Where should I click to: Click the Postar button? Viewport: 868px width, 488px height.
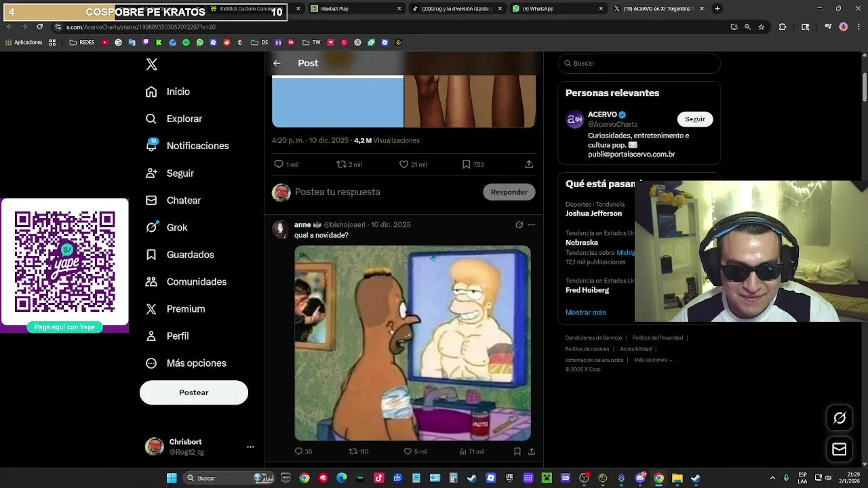[194, 392]
